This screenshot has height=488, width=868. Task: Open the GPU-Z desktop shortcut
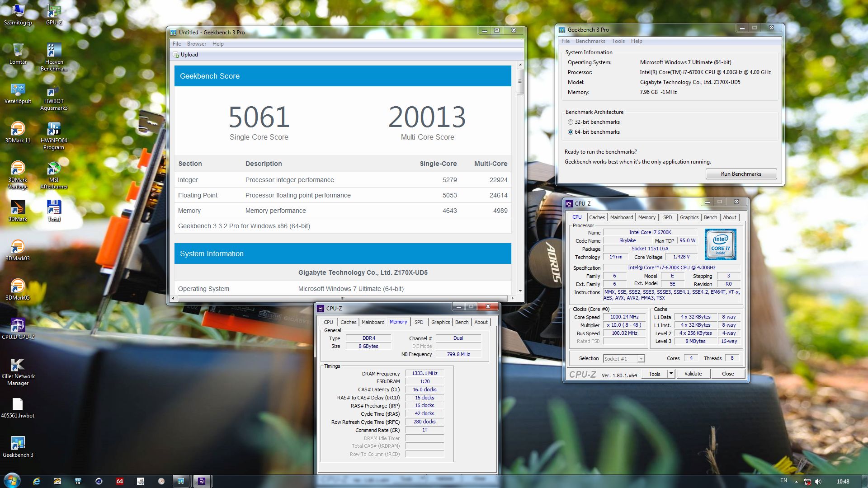[x=54, y=14]
